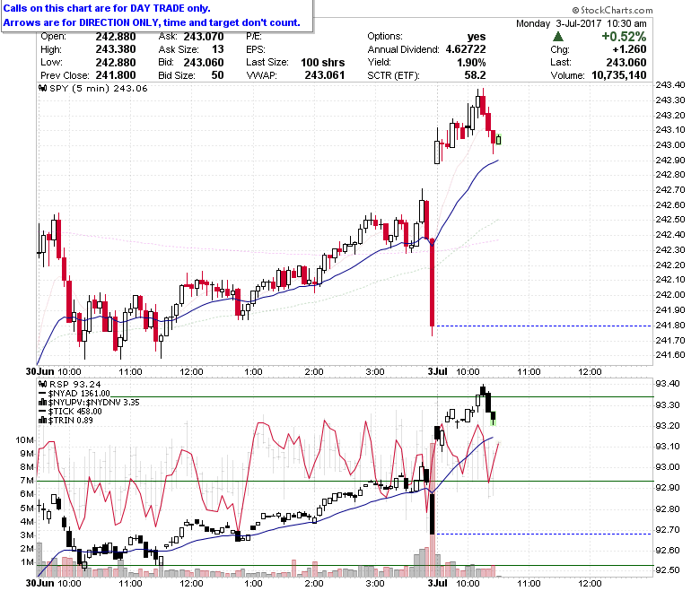Viewport: 700px width, 591px height.
Task: Click the Last price '243.060'
Action: [x=626, y=63]
